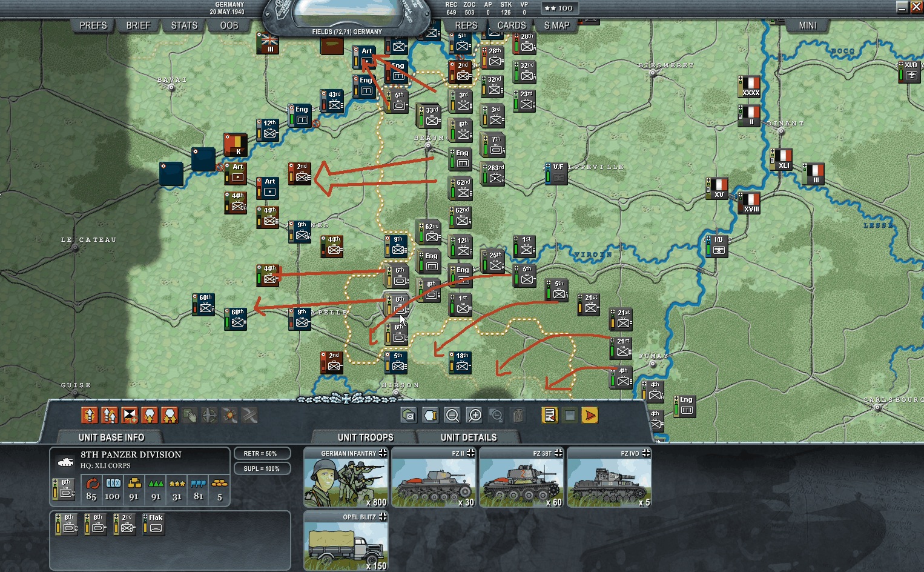Switch to the UNIT TROOPS tab
Viewport: 924px width, 572px height.
(x=365, y=437)
